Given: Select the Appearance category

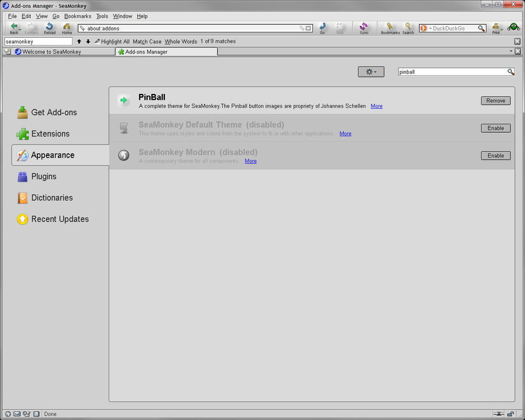Looking at the screenshot, I should (60, 155).
